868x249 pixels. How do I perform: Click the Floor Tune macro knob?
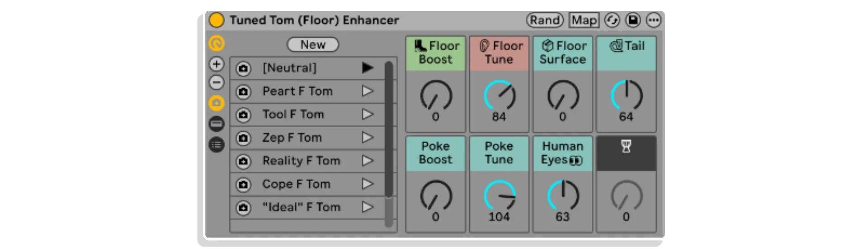click(x=499, y=95)
